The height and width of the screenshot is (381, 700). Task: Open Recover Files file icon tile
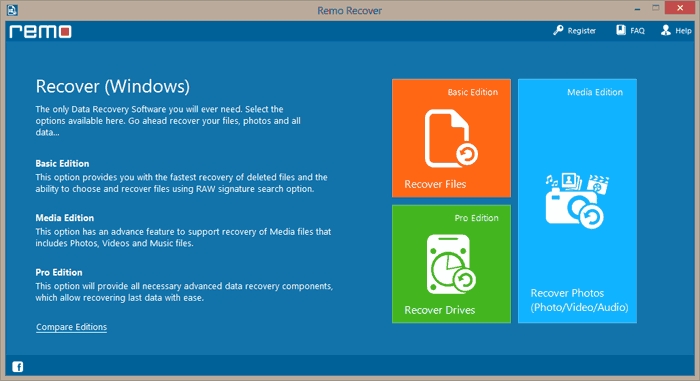pyautogui.click(x=451, y=138)
